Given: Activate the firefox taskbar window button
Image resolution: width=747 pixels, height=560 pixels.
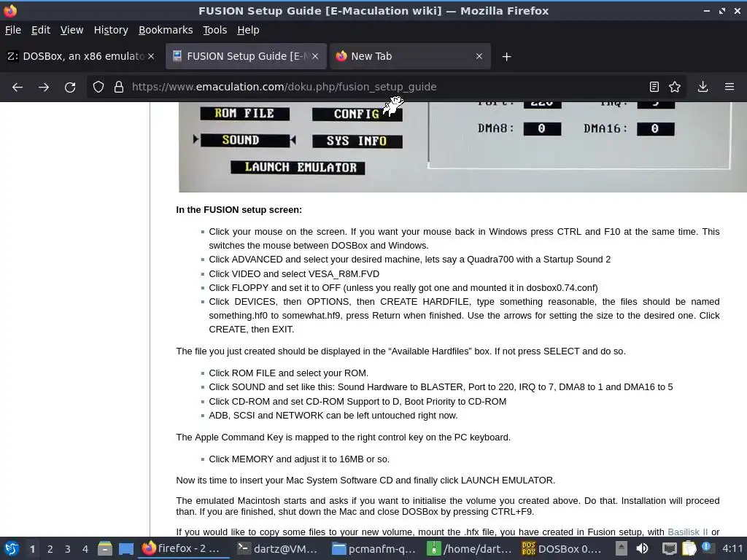Looking at the screenshot, I should (x=183, y=549).
